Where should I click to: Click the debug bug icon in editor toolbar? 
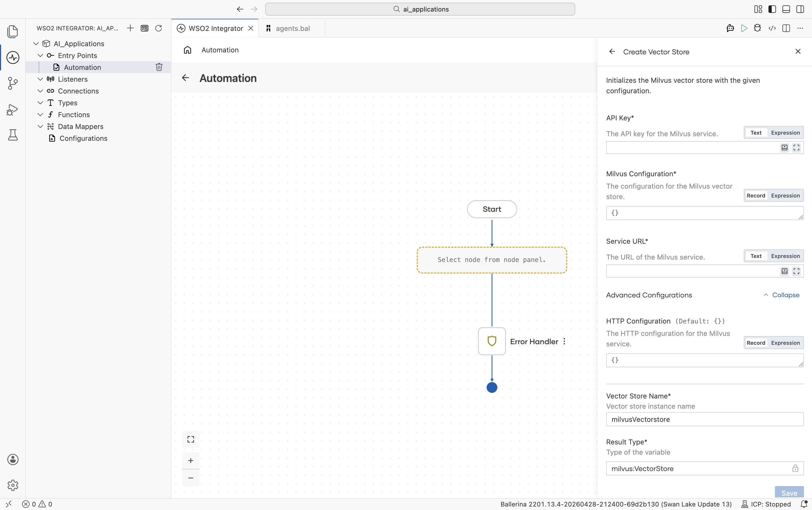tap(757, 28)
